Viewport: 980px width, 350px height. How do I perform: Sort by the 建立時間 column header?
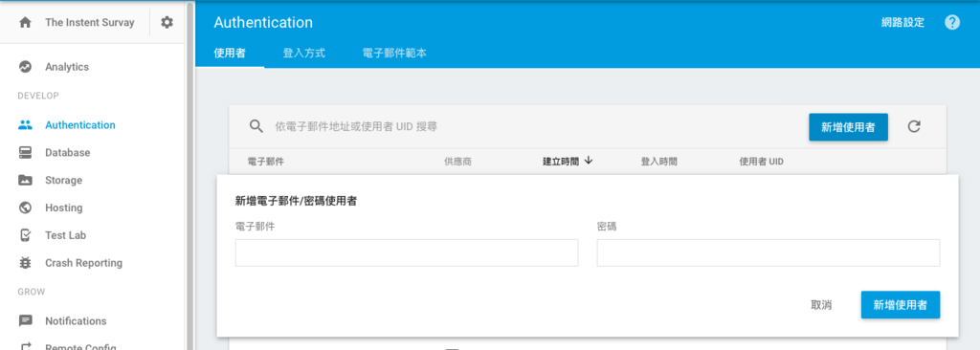coord(561,162)
